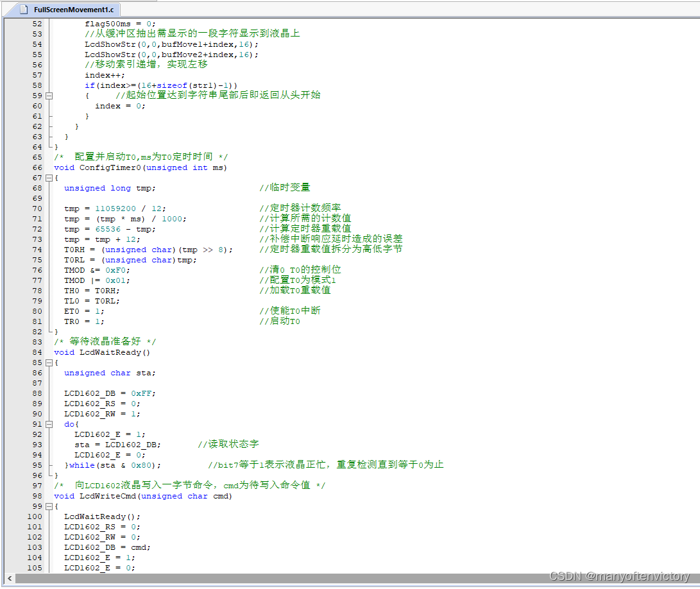Click on 'TMOD |= 0x01;' line
Viewport: 700px width, 589px height.
point(97,280)
